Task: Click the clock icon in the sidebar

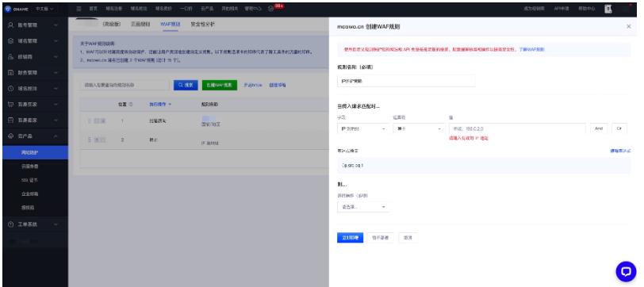Action: click(11, 89)
